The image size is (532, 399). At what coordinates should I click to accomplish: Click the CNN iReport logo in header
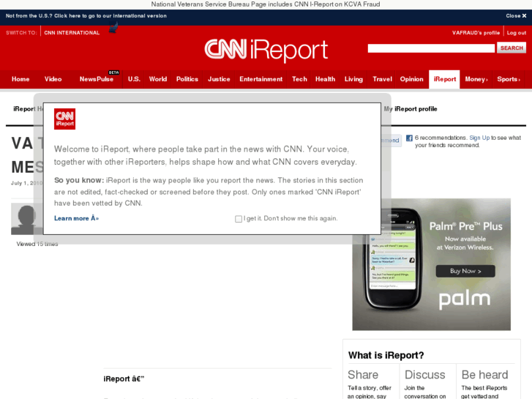[x=266, y=51]
